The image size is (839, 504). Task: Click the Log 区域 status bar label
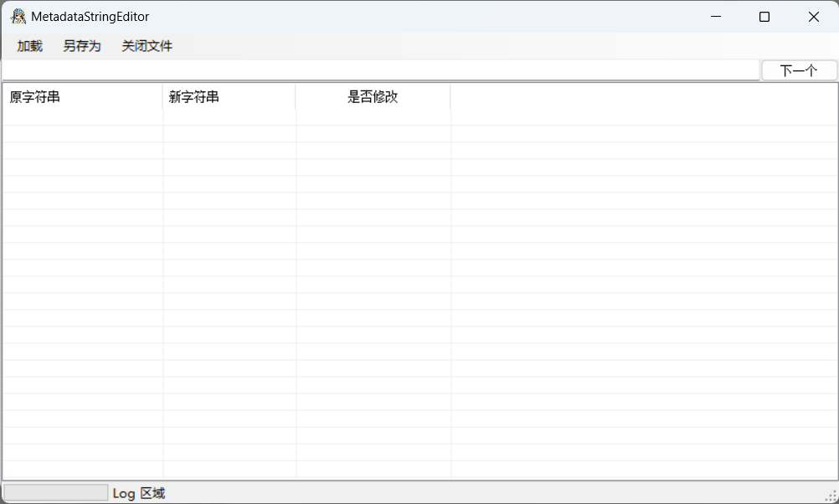pos(139,493)
